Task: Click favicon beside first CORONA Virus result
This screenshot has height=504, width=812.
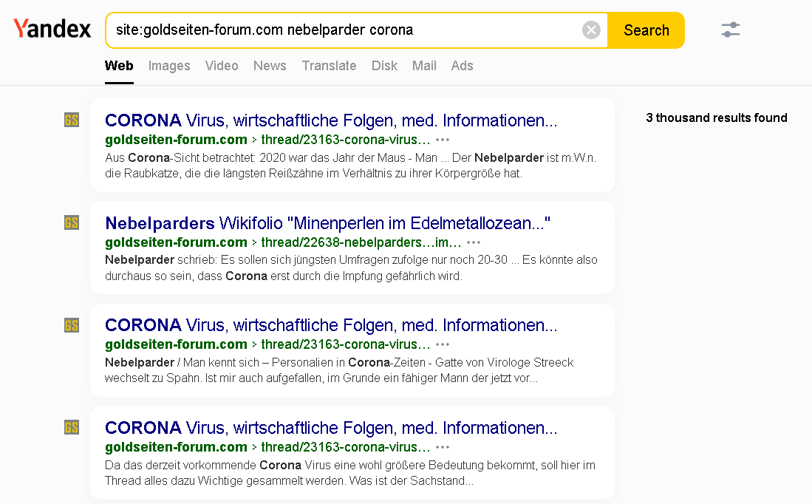Action: tap(72, 120)
